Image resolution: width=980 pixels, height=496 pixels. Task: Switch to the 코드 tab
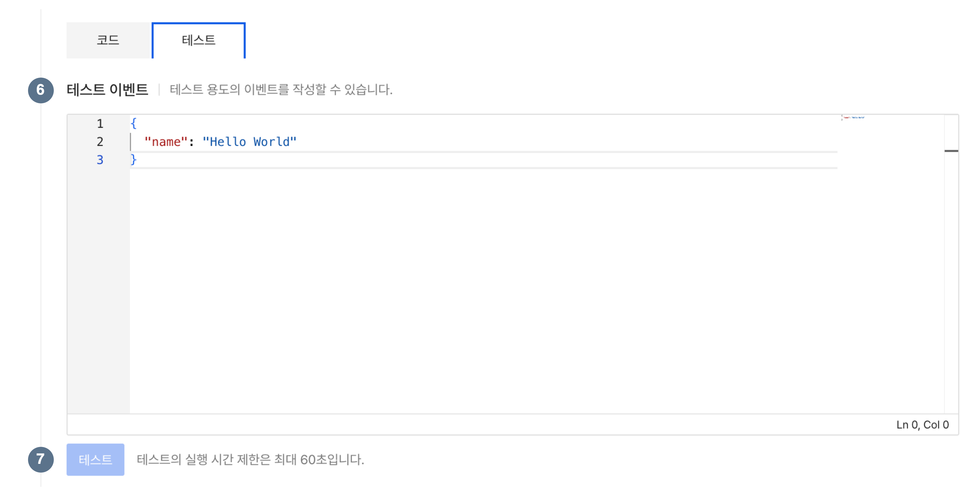108,40
